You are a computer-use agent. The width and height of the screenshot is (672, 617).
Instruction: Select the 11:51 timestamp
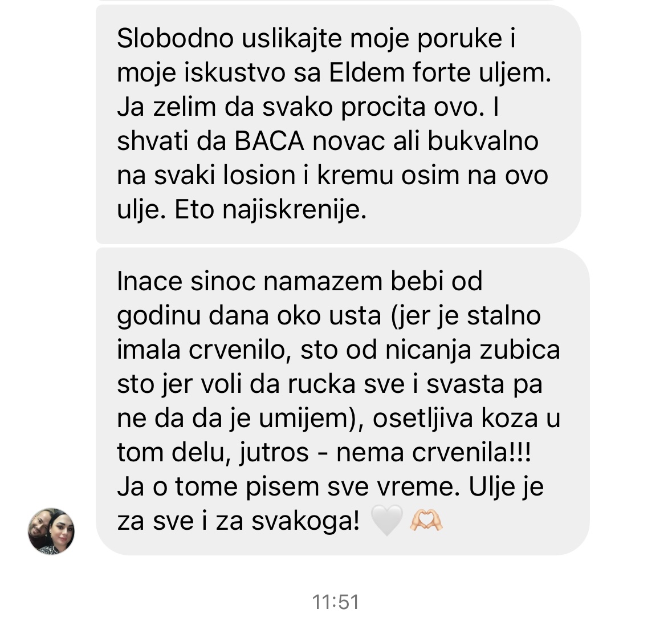(336, 602)
